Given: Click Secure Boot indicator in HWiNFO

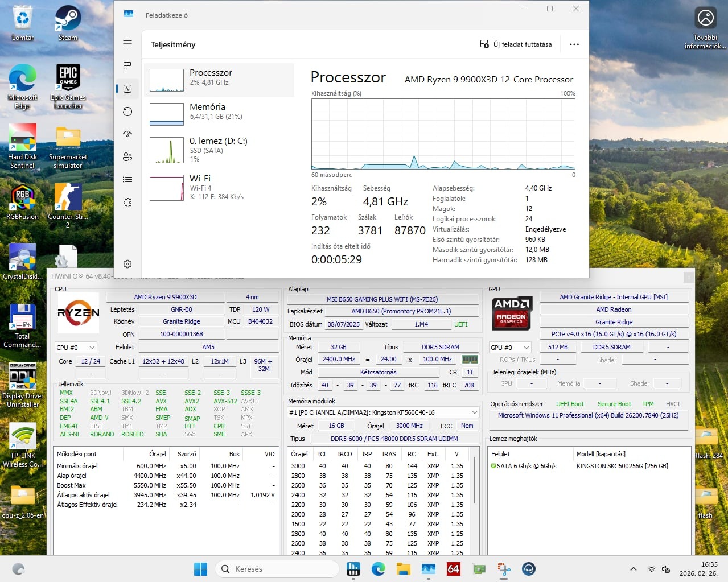Looking at the screenshot, I should (x=614, y=404).
